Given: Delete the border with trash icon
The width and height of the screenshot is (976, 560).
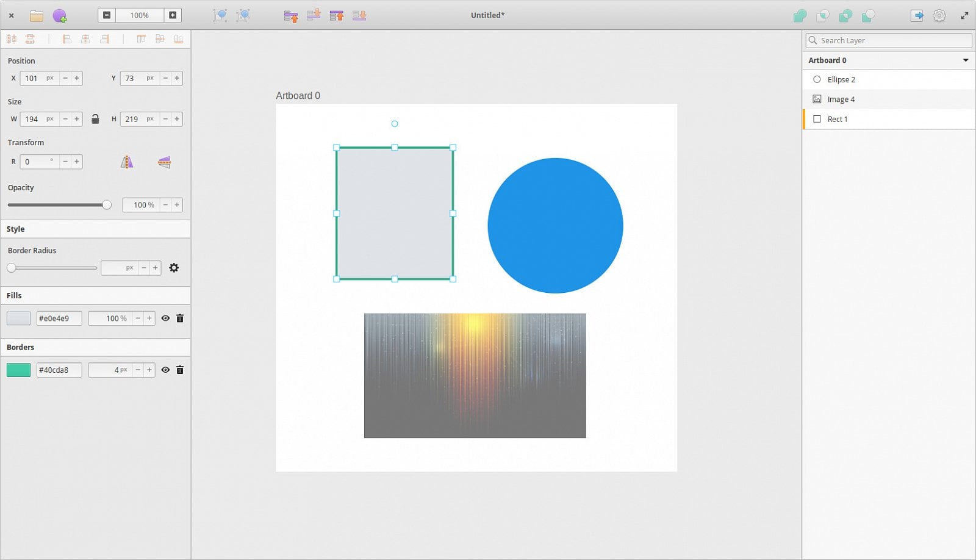Looking at the screenshot, I should [x=180, y=370].
